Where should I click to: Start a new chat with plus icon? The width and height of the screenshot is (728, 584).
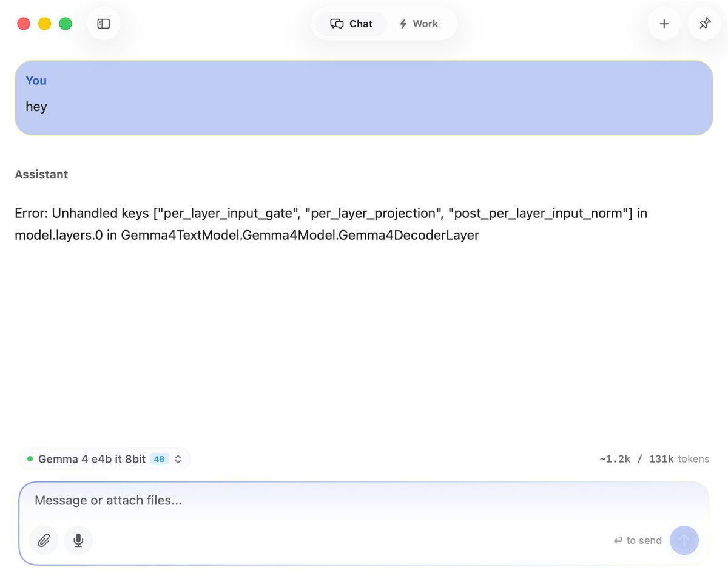(x=664, y=24)
